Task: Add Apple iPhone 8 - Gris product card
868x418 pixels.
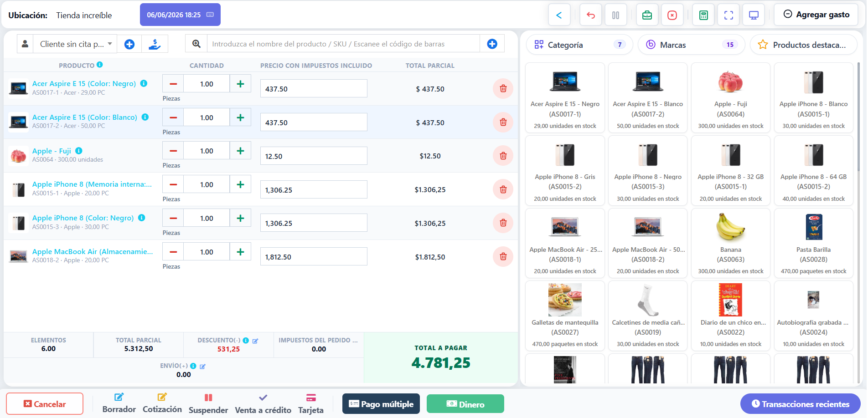Action: coord(565,170)
